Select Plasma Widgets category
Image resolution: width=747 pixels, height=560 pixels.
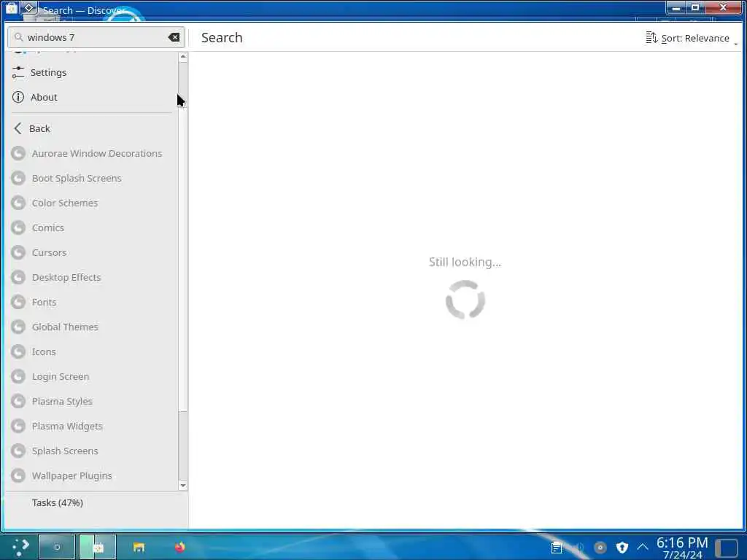(x=90, y=426)
